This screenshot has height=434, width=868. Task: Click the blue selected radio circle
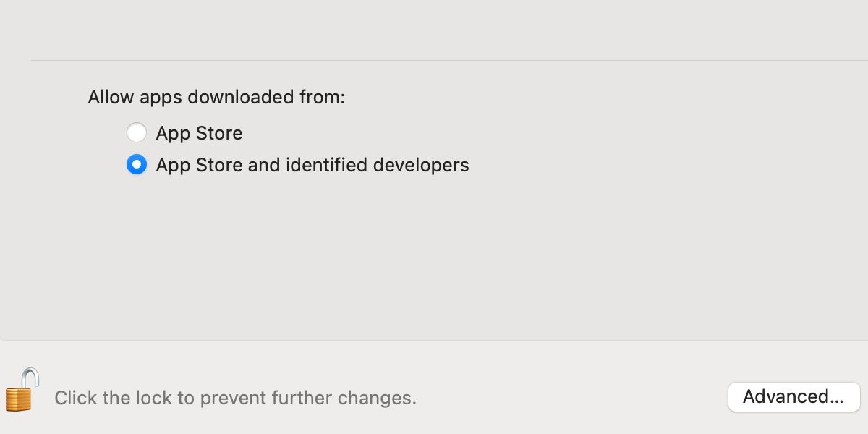point(137,165)
